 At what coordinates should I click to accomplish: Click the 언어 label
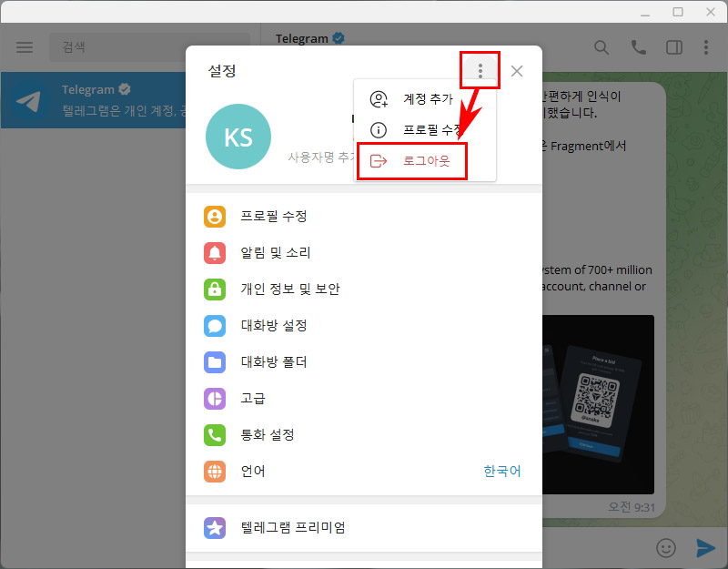(253, 472)
